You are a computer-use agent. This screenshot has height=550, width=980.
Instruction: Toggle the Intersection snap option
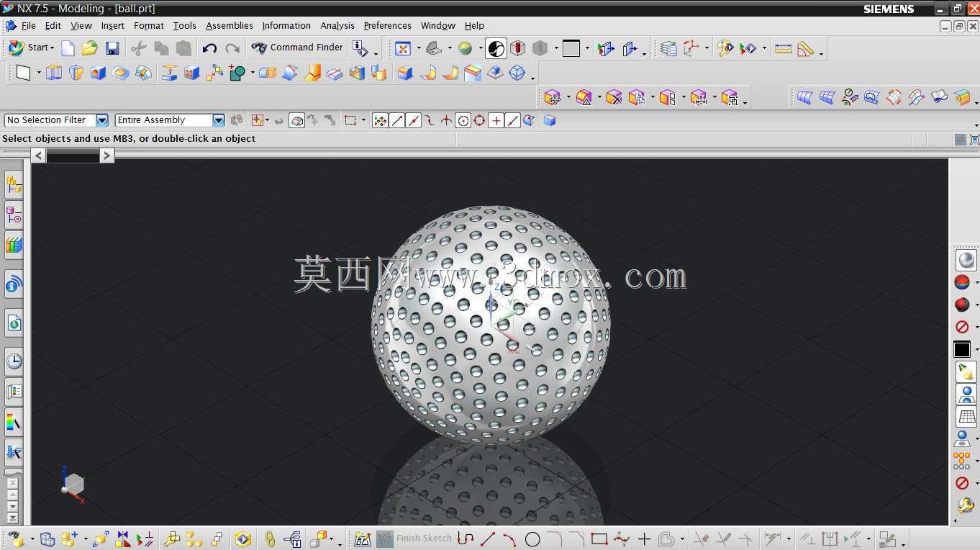click(x=446, y=121)
